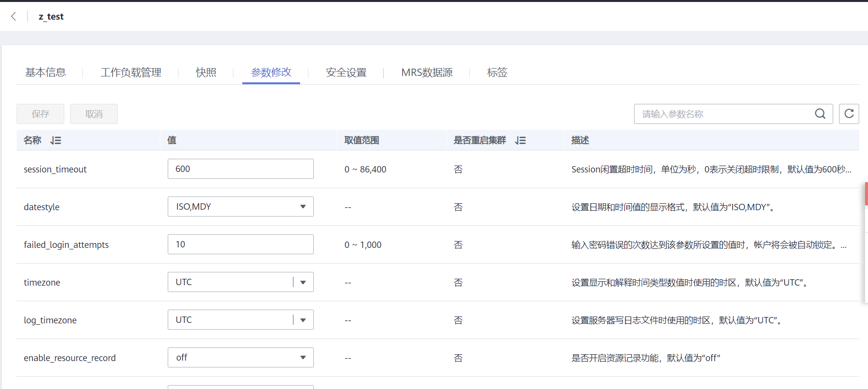The height and width of the screenshot is (389, 868).
Task: Click the enable_resource_record parameter name
Action: (70, 358)
